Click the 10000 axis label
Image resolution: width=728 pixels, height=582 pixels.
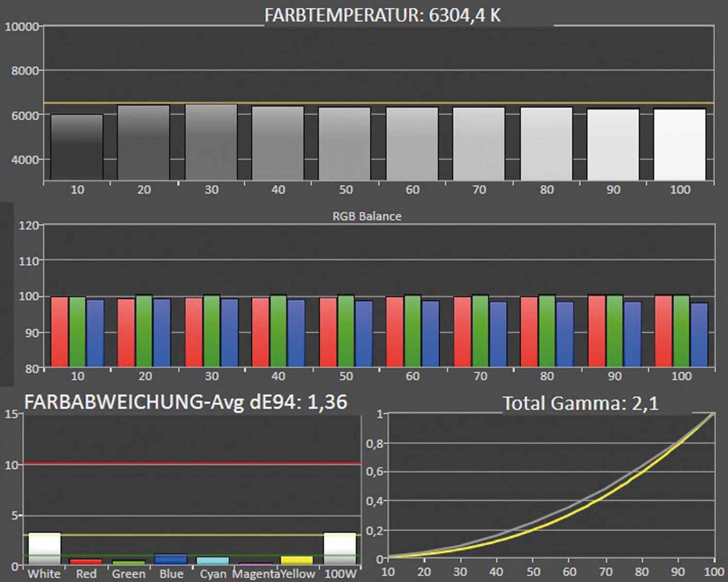pyautogui.click(x=21, y=27)
